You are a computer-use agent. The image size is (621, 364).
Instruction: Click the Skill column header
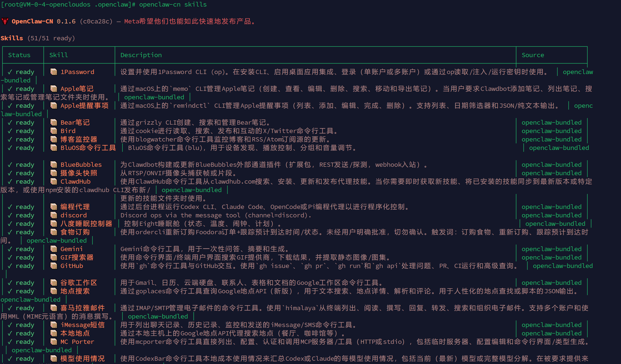click(x=58, y=55)
